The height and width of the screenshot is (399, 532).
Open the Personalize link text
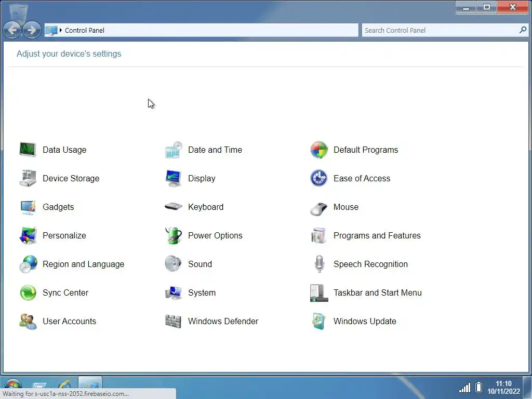[64, 235]
